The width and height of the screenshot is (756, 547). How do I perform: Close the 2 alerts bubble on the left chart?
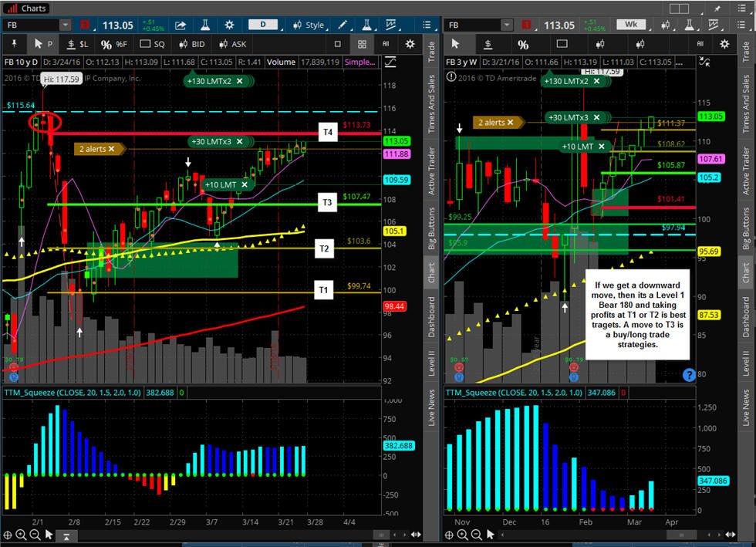coord(111,149)
